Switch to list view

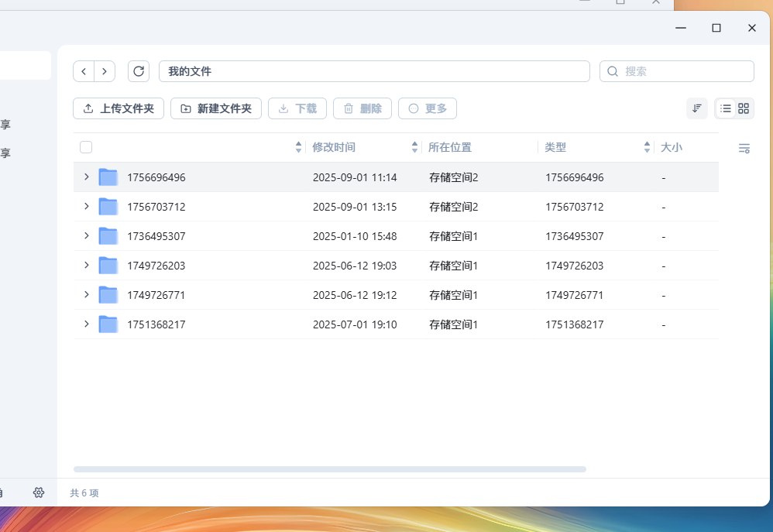coord(725,108)
